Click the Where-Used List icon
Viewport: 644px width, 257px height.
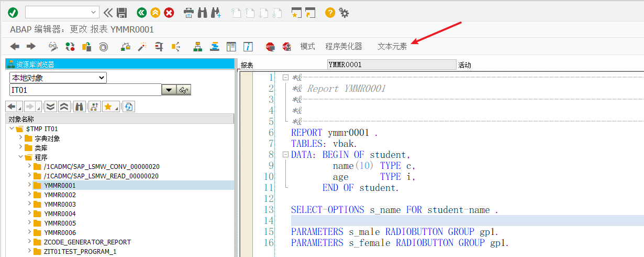point(175,47)
